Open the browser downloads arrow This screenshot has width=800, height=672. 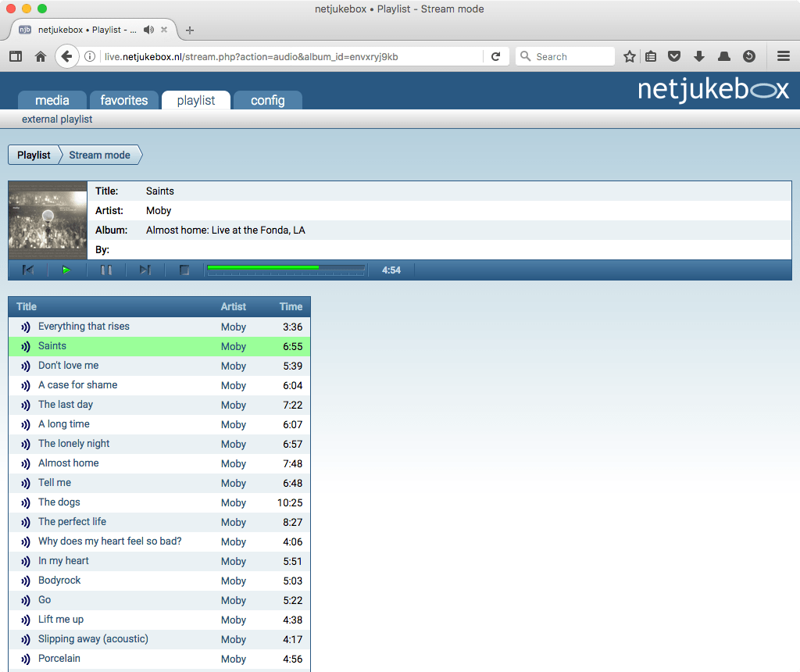pyautogui.click(x=699, y=56)
